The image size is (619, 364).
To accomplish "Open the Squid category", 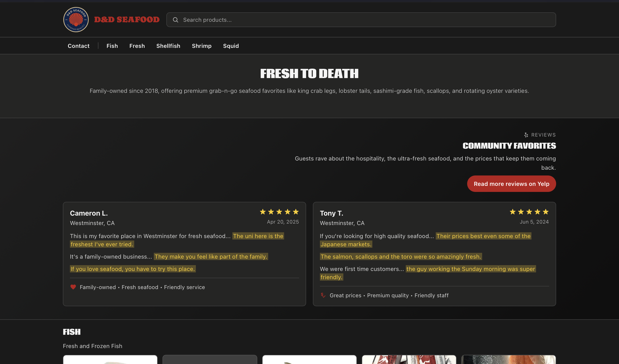I will coord(231,46).
